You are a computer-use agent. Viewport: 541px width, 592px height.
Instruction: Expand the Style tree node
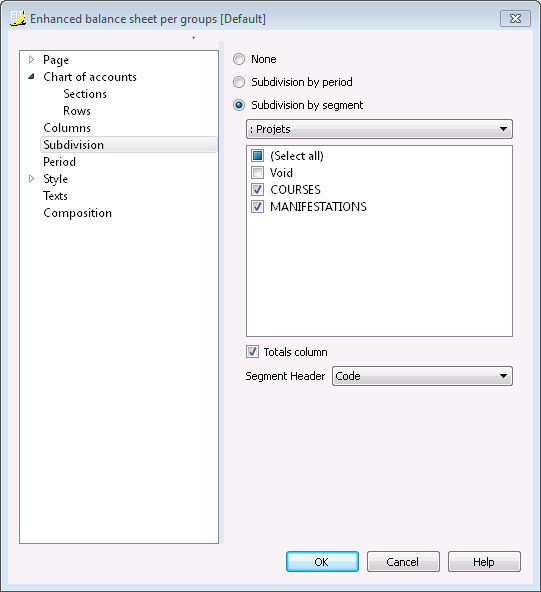[32, 179]
